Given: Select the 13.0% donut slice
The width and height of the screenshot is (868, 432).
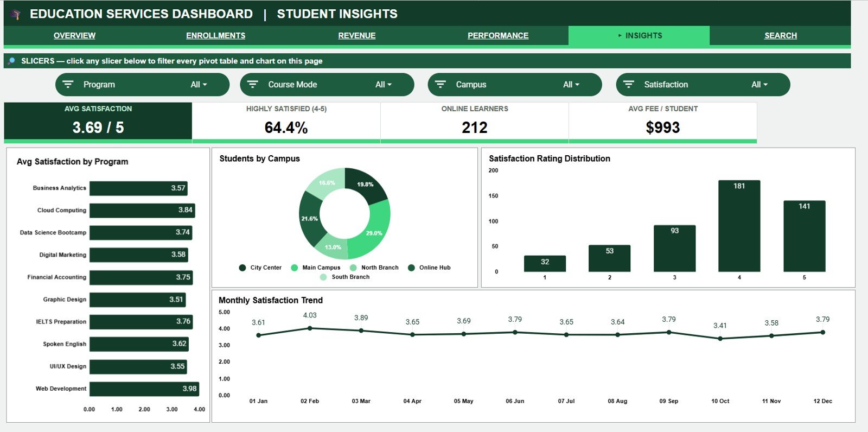Looking at the screenshot, I should pyautogui.click(x=332, y=247).
